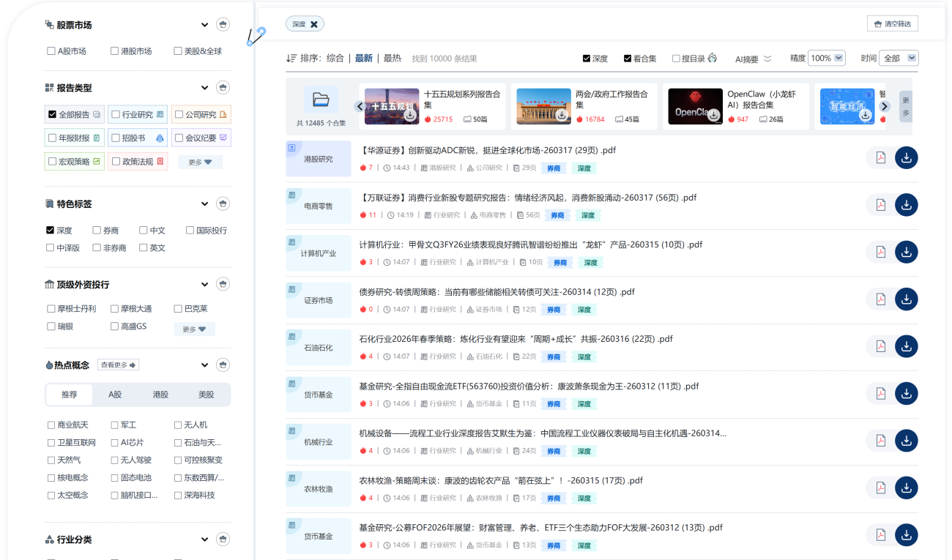952x560 pixels.
Task: Uncheck the 看合集 option
Action: [x=628, y=59]
